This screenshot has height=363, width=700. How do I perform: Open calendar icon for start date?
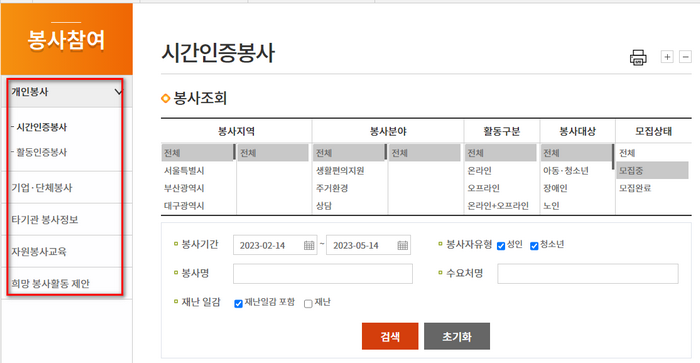click(309, 245)
